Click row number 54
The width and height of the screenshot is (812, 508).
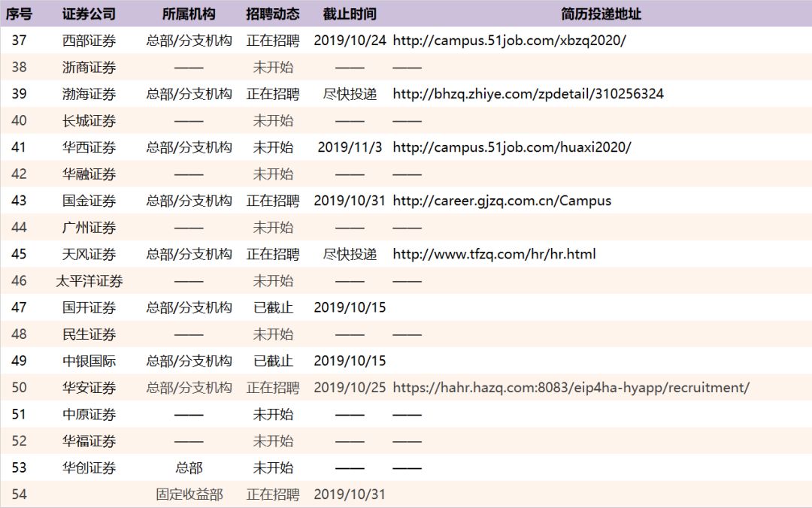pos(19,494)
